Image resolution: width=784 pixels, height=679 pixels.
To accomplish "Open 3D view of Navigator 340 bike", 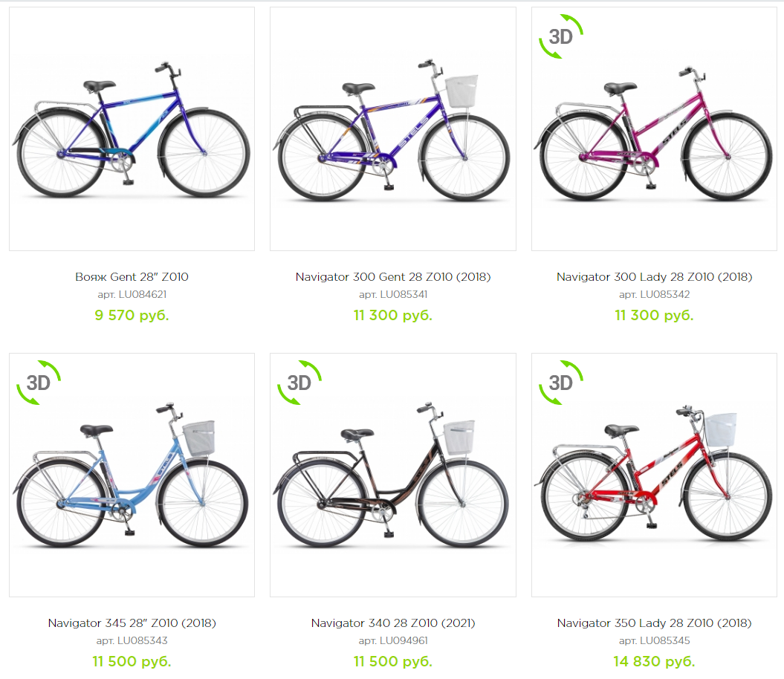I will [299, 383].
